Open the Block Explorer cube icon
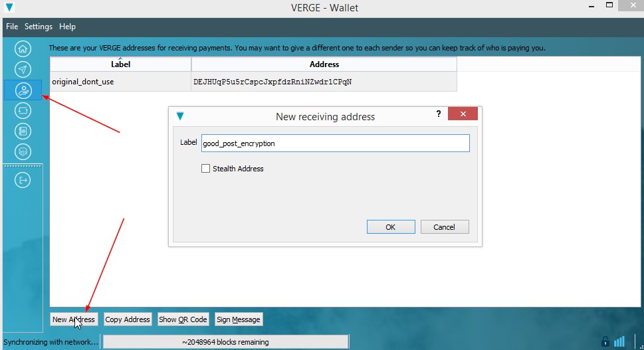Image resolution: width=644 pixels, height=350 pixels. click(x=23, y=151)
